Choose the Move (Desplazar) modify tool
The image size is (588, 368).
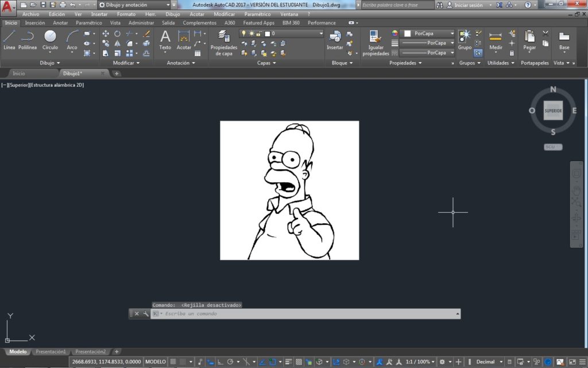(x=106, y=33)
